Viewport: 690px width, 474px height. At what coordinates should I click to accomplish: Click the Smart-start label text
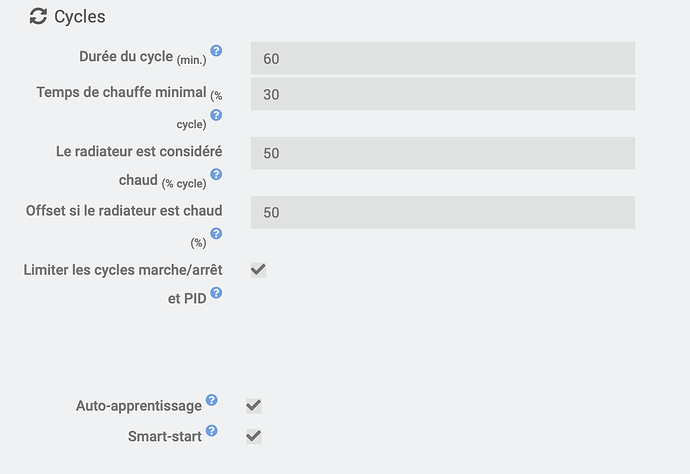[x=165, y=437]
